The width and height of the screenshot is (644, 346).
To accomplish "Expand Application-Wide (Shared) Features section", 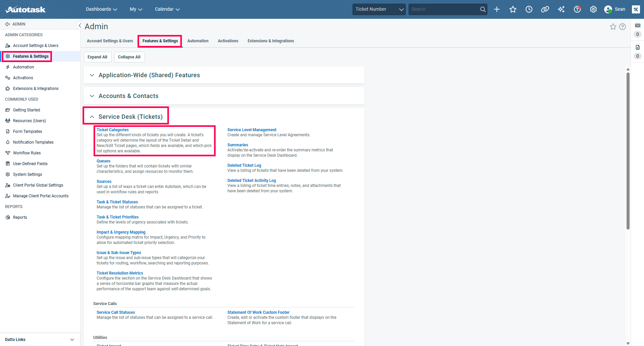I will point(92,75).
